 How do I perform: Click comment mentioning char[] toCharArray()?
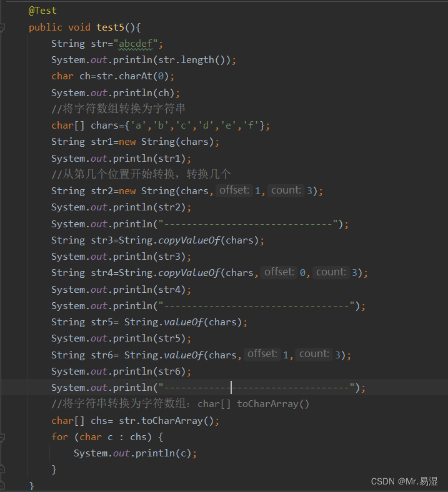click(180, 404)
